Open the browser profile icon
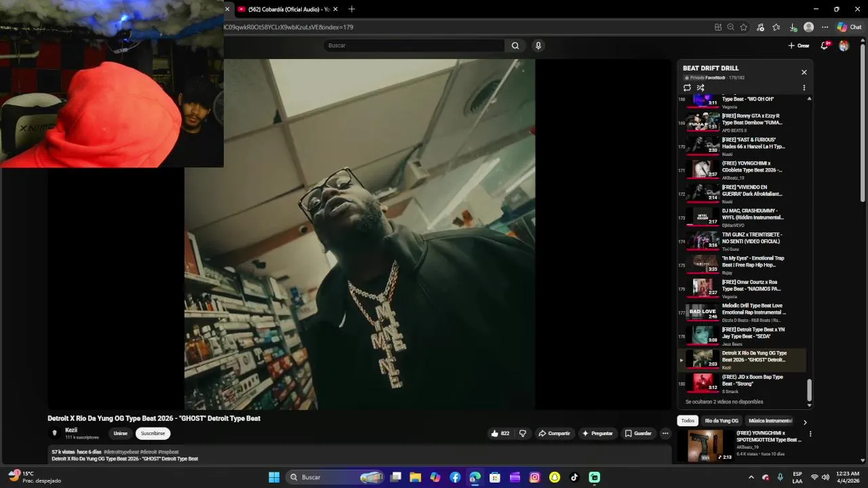Image resolution: width=868 pixels, height=488 pixels. click(808, 27)
